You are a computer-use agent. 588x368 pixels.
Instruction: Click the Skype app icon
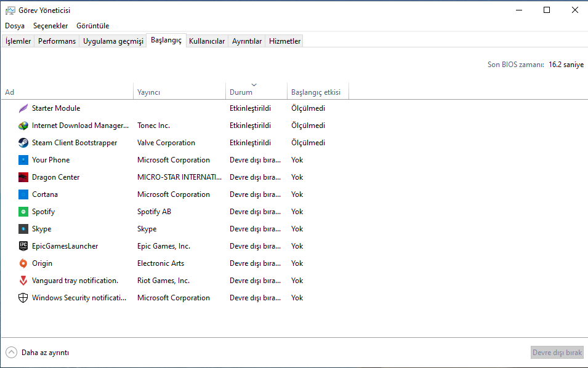tap(23, 229)
